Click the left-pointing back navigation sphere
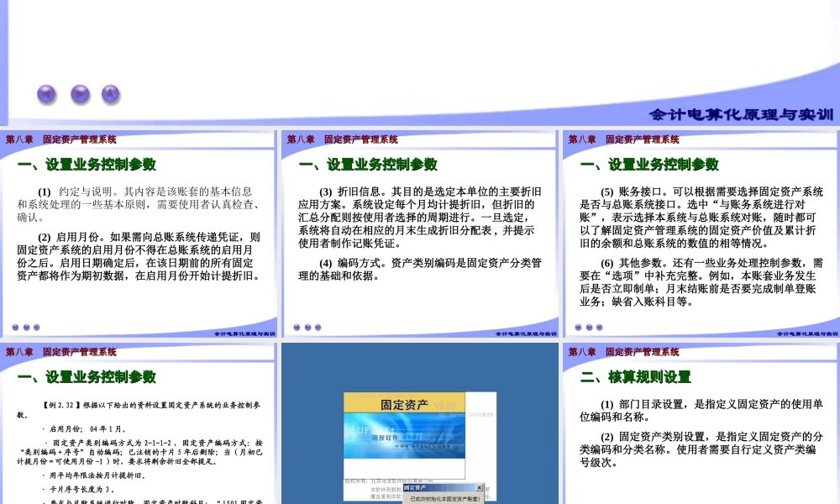Image resolution: width=840 pixels, height=504 pixels. (46, 94)
